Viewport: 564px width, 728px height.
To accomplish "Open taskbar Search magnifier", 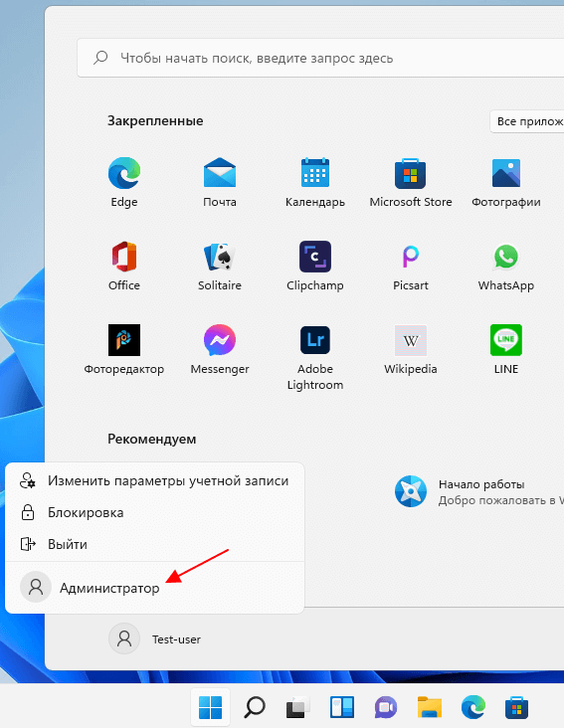I will (255, 707).
